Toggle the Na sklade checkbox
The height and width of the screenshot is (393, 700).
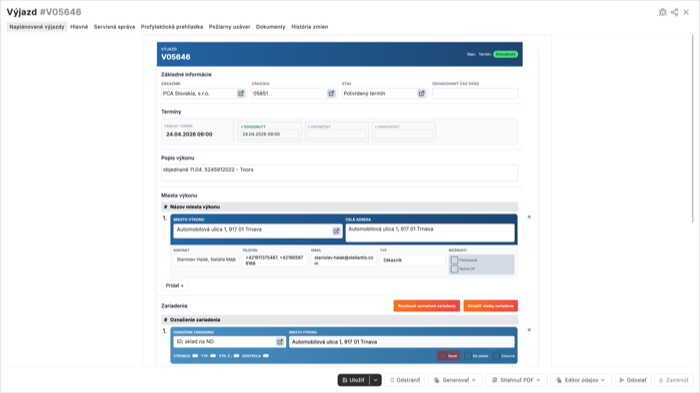pos(468,356)
